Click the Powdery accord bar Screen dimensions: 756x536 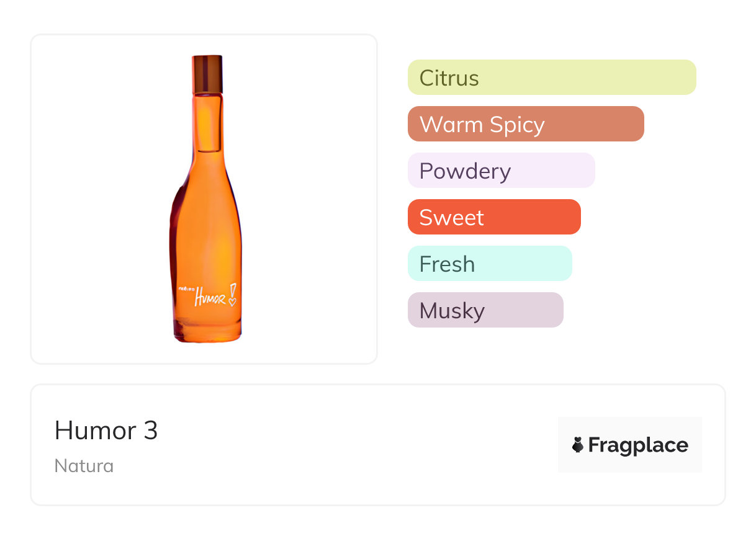tap(501, 171)
